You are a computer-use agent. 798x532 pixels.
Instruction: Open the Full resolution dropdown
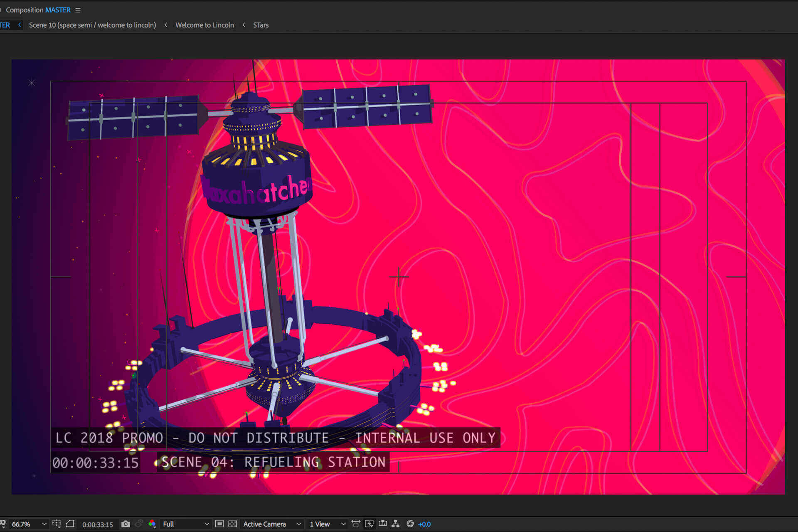coord(185,524)
